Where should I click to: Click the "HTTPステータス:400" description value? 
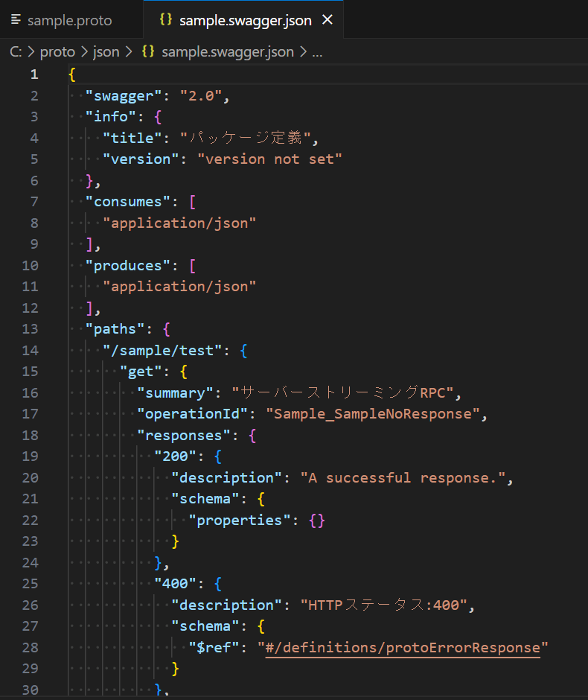pos(383,605)
